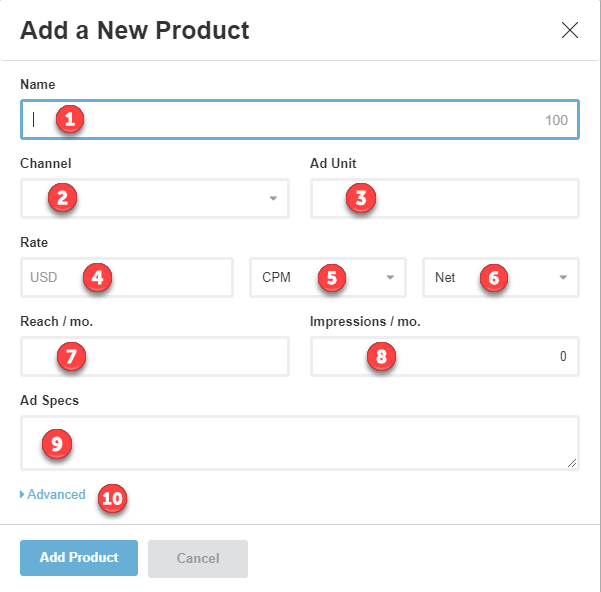This screenshot has width=601, height=592.
Task: Expand the Advanced section
Action: (x=56, y=494)
